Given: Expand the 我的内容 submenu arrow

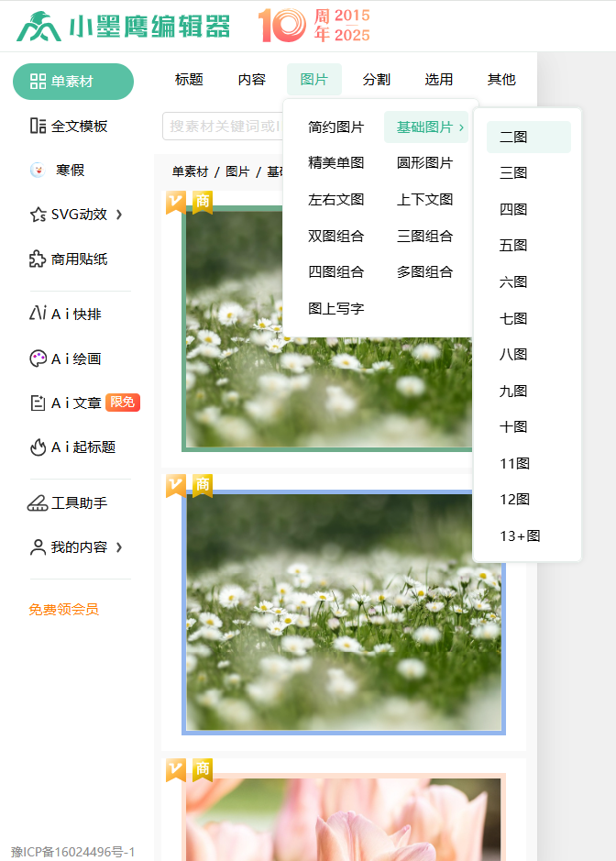Looking at the screenshot, I should coord(119,546).
